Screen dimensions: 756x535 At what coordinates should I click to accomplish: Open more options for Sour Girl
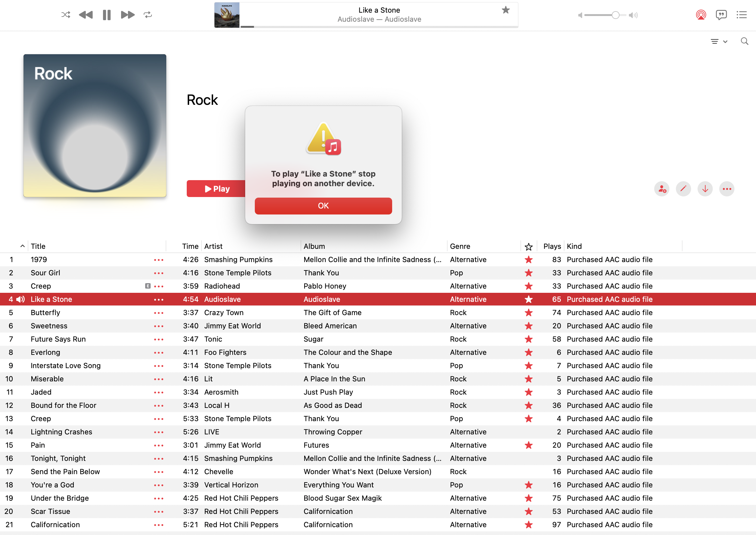click(159, 273)
